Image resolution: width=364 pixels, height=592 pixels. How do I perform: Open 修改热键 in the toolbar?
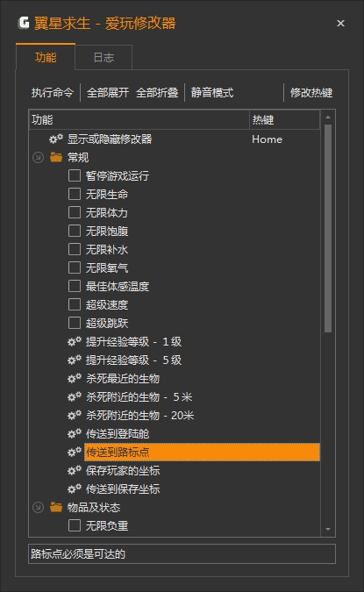click(x=311, y=92)
